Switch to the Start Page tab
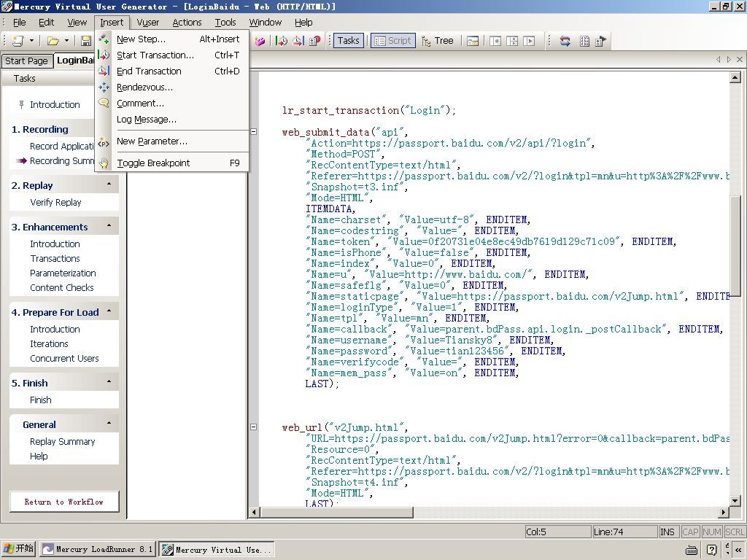 click(x=26, y=61)
